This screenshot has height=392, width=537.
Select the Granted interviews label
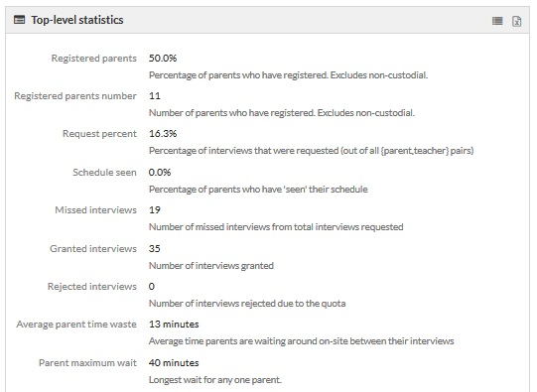click(93, 248)
